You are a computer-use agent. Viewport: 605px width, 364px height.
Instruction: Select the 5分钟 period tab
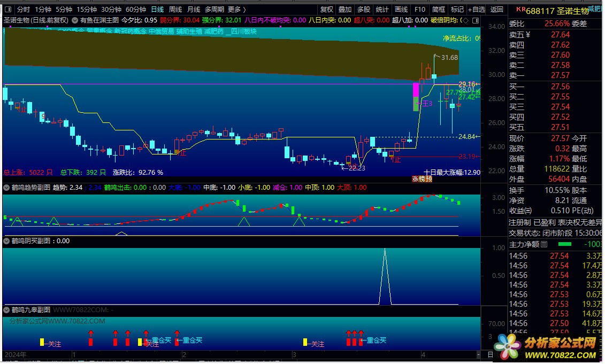pyautogui.click(x=64, y=9)
